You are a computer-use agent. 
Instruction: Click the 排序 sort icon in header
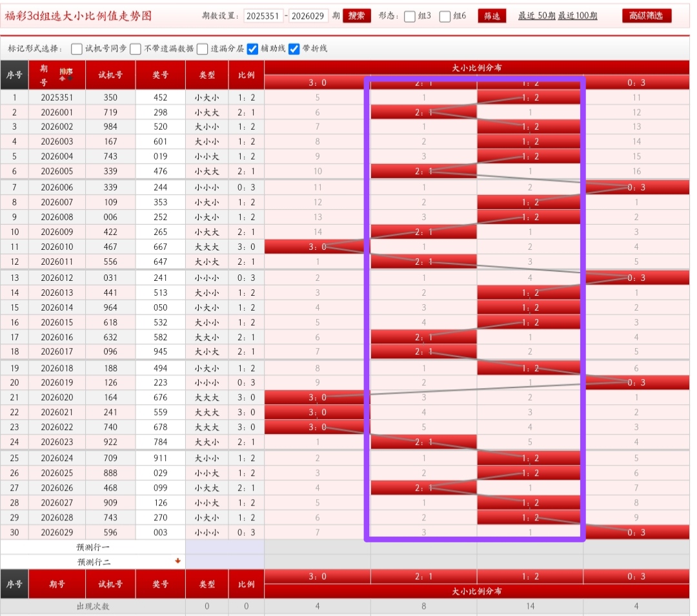pyautogui.click(x=65, y=74)
